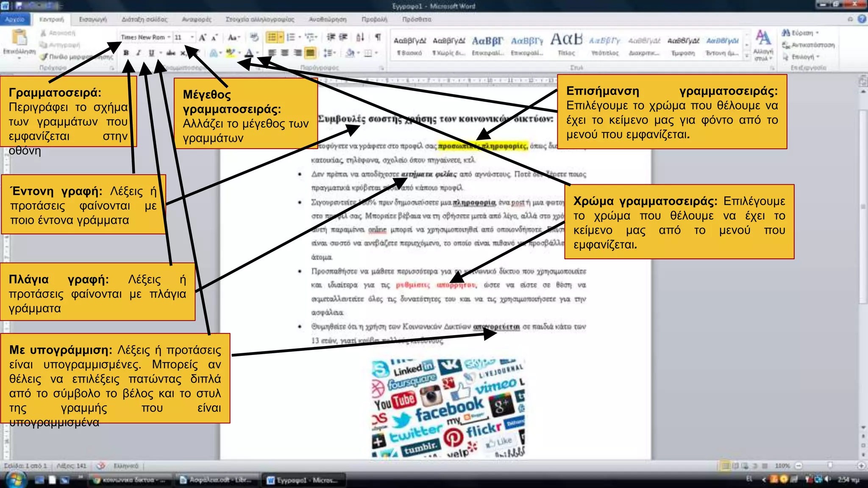Click the sort A-Z icon

click(x=360, y=38)
